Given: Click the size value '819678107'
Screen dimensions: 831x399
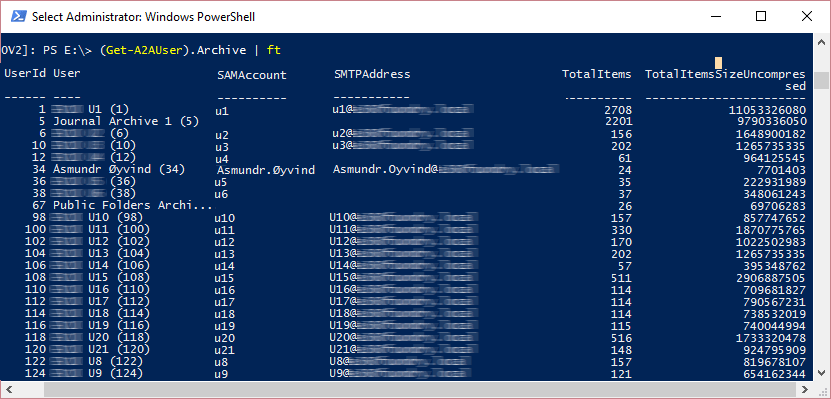Looking at the screenshot, I should point(774,362).
